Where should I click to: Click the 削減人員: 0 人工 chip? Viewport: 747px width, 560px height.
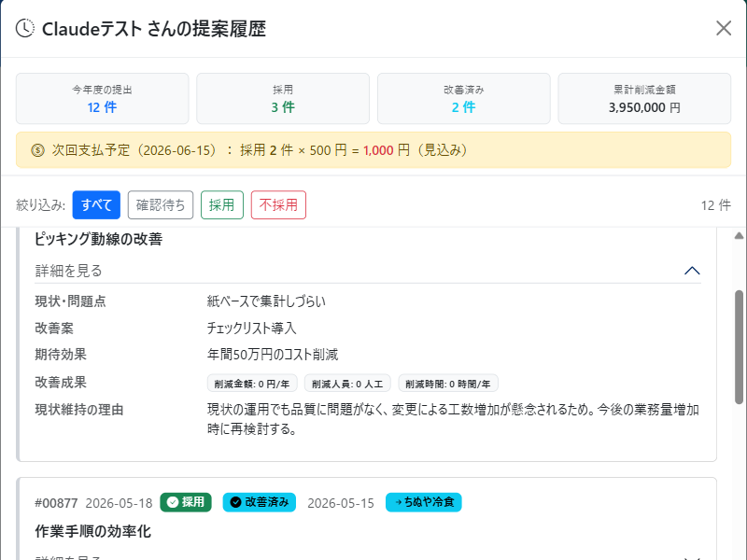(347, 384)
